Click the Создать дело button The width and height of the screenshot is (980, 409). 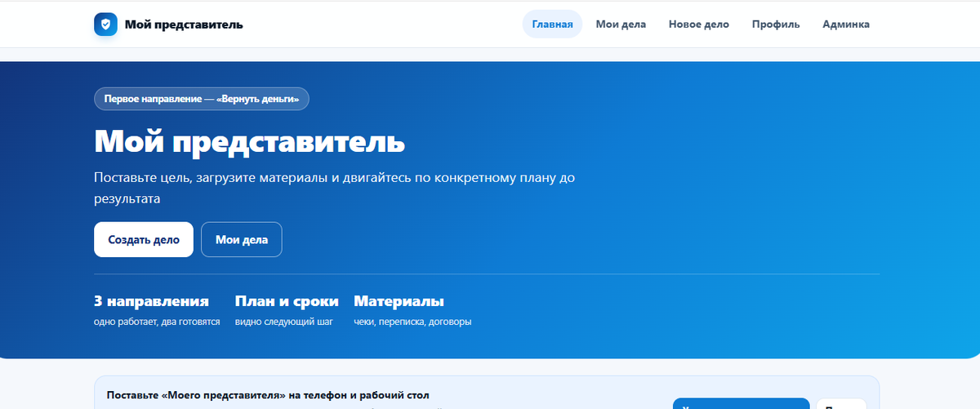[144, 240]
